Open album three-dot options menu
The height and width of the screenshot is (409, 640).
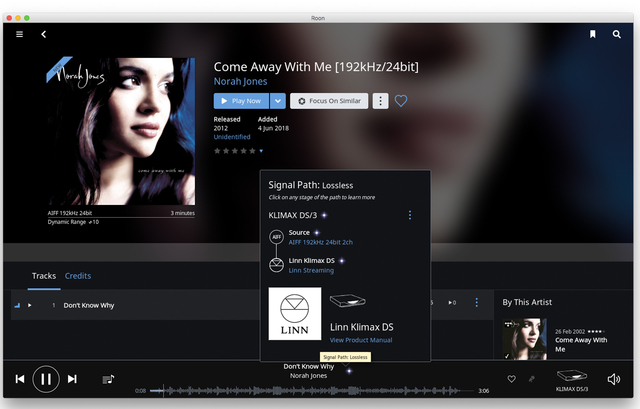[380, 101]
